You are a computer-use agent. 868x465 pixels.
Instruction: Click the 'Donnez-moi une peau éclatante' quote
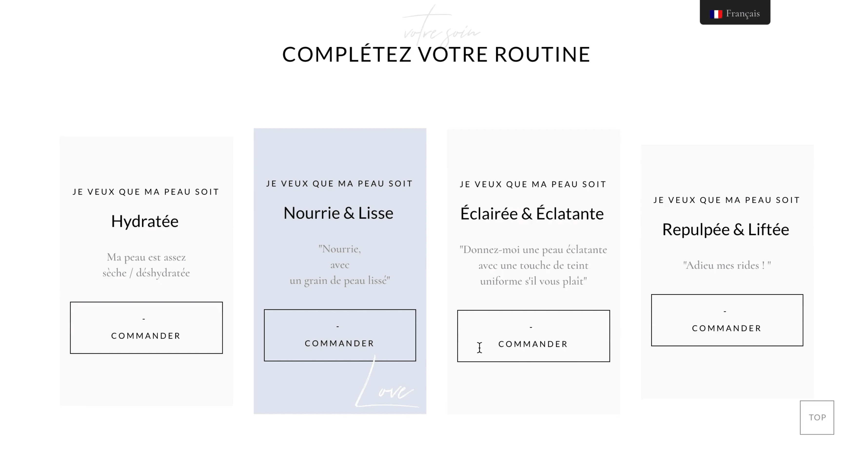[533, 250]
